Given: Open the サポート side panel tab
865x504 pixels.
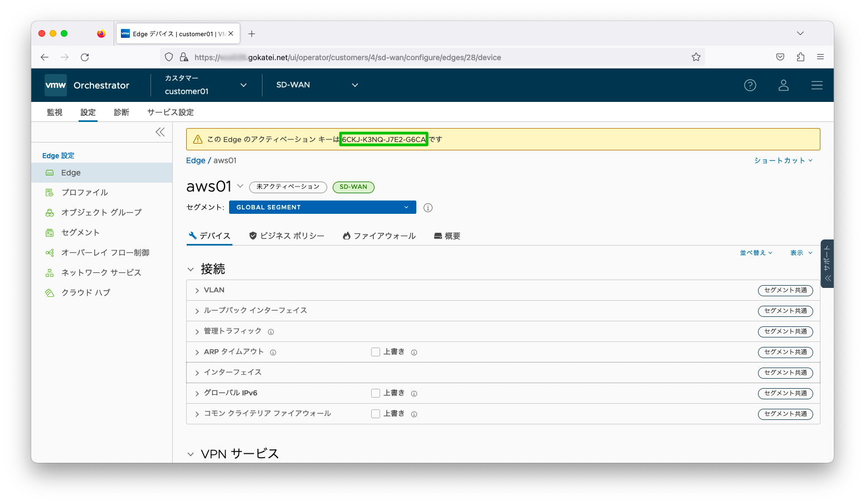Looking at the screenshot, I should point(827,263).
